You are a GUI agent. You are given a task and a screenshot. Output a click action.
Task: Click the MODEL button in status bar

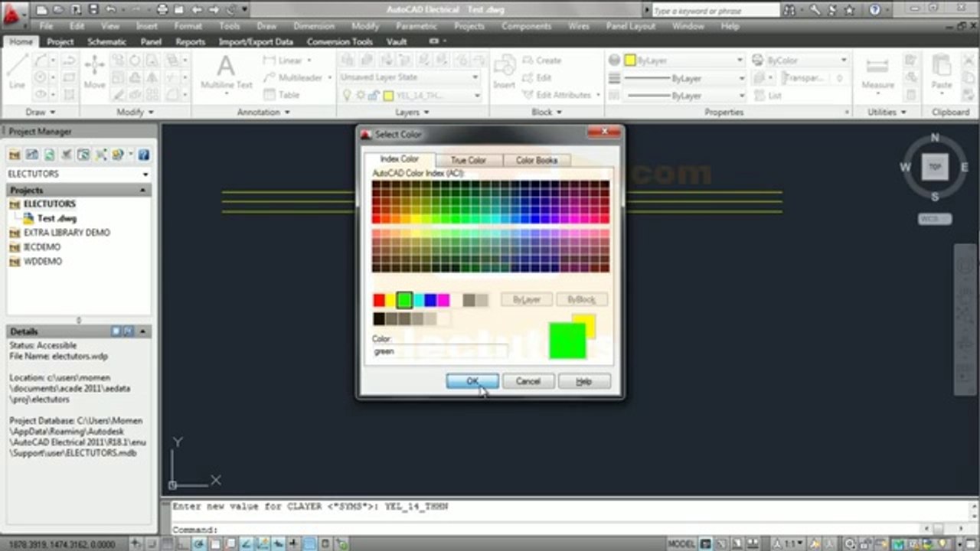tap(681, 544)
